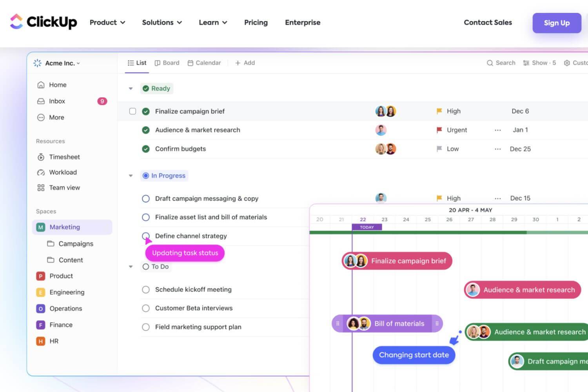Image resolution: width=588 pixels, height=392 pixels.
Task: Collapse the In Progress group
Action: click(x=131, y=176)
